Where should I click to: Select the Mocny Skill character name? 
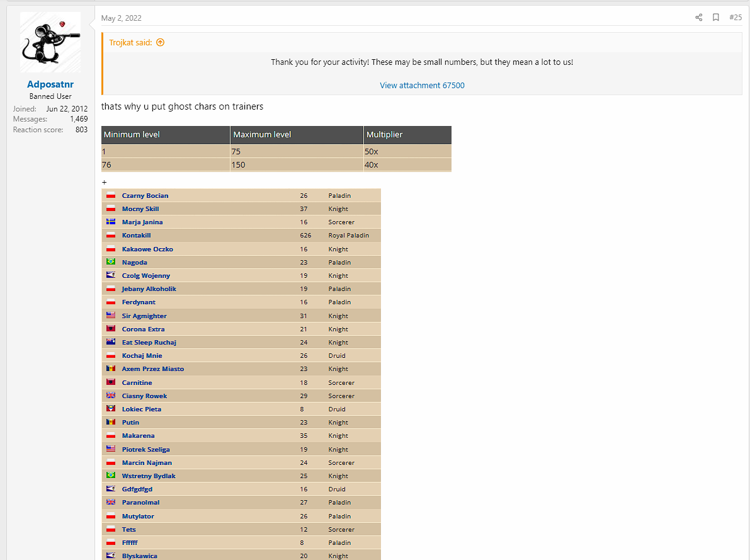pos(140,209)
